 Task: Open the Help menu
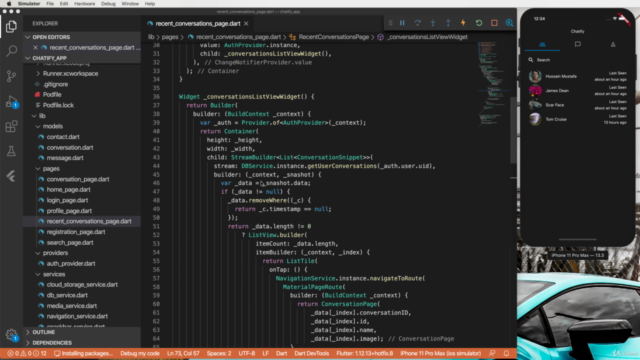[150, 4]
